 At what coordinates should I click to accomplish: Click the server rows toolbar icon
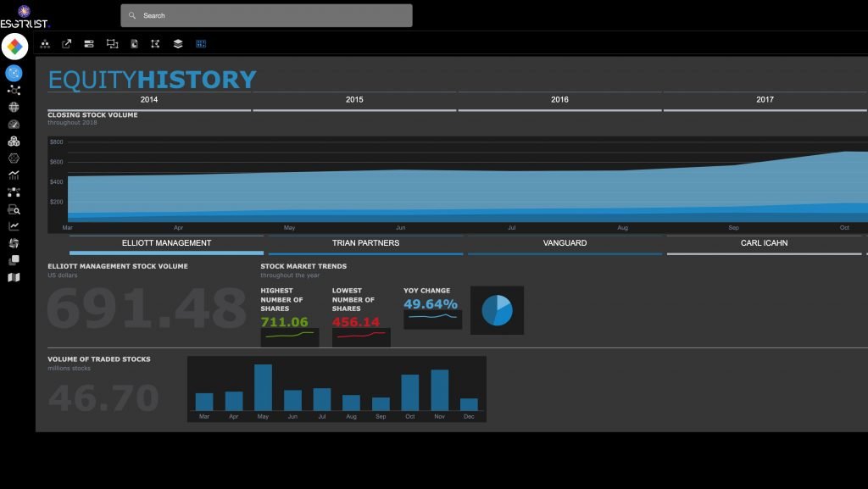coord(88,44)
